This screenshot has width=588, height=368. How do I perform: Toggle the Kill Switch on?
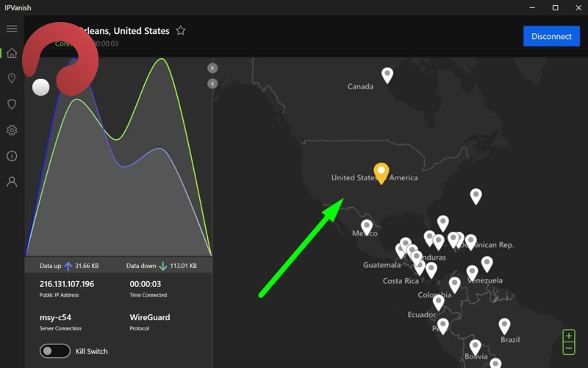click(56, 351)
